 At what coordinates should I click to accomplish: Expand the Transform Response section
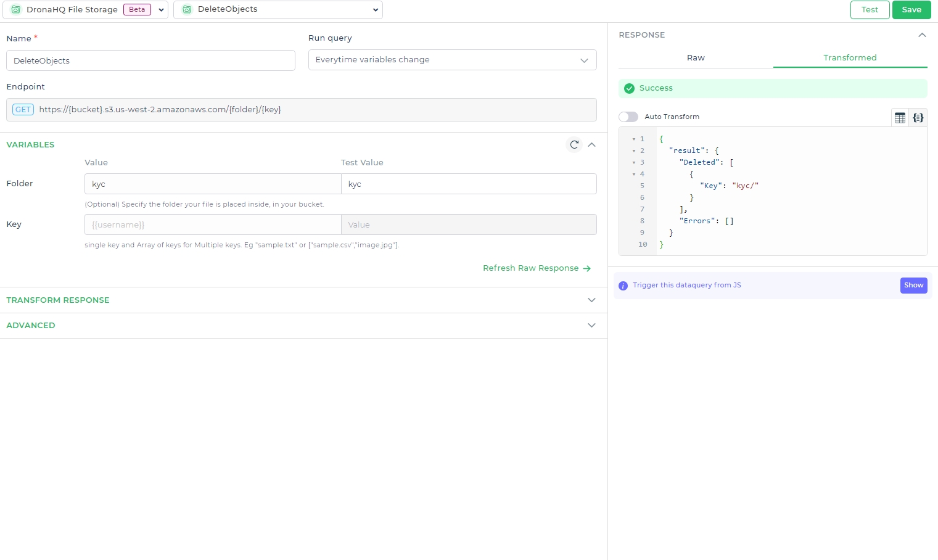303,300
